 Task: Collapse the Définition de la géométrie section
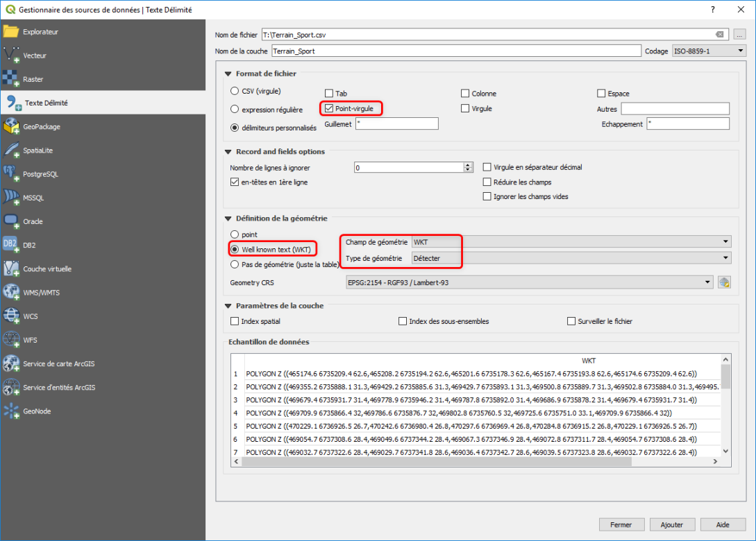pyautogui.click(x=228, y=218)
